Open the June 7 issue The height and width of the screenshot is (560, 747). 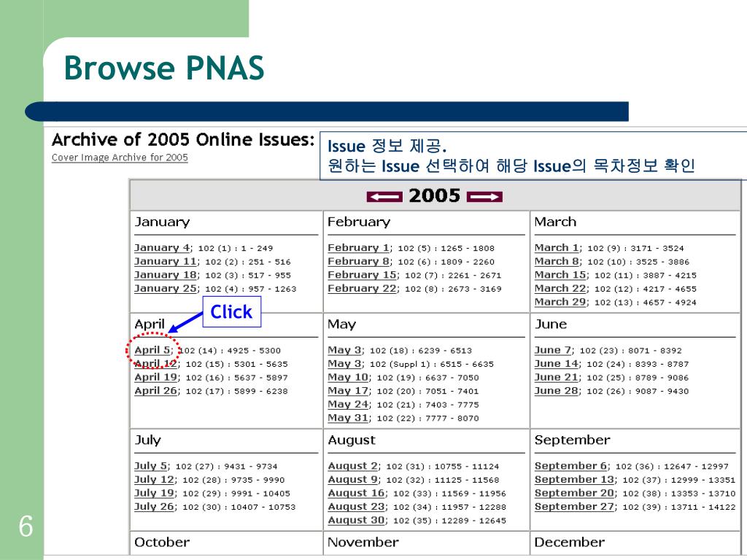pos(553,350)
